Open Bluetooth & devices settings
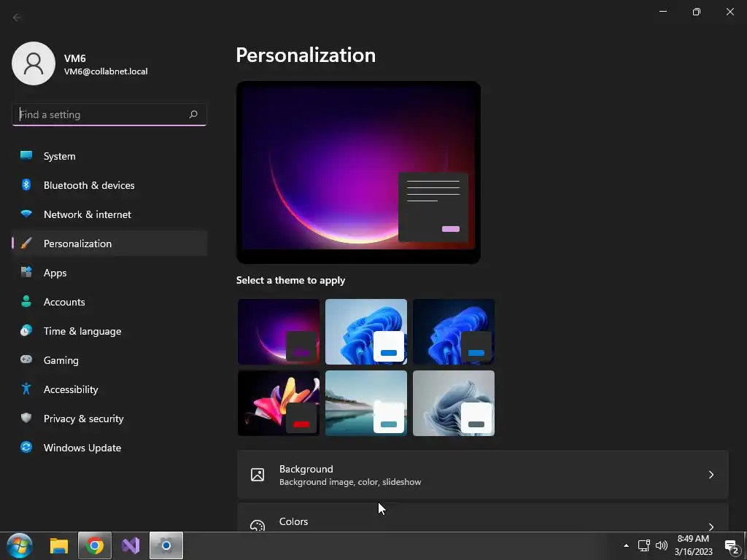The image size is (747, 560). coord(109,185)
